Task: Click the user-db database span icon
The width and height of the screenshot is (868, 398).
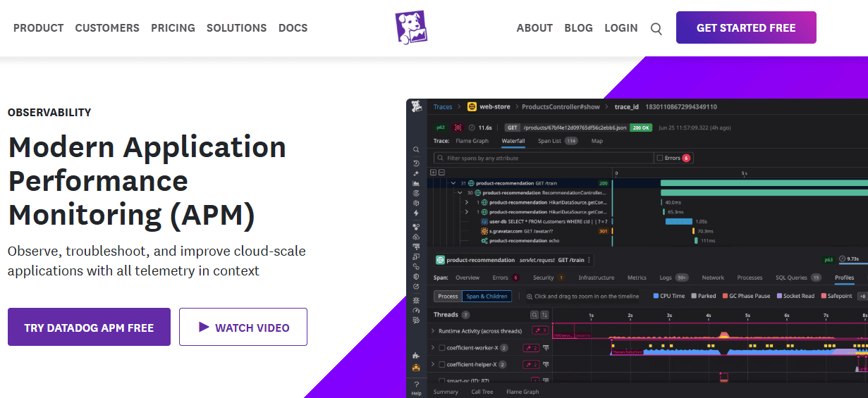Action: [484, 221]
